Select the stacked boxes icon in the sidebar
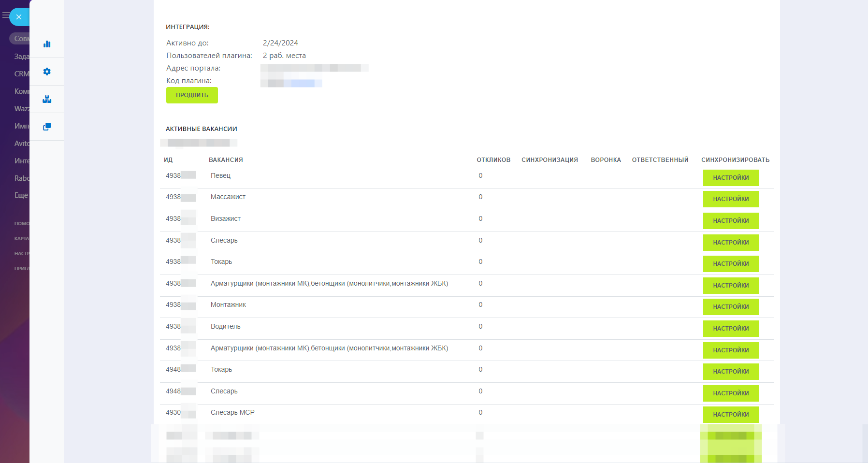This screenshot has width=868, height=463. point(47,99)
